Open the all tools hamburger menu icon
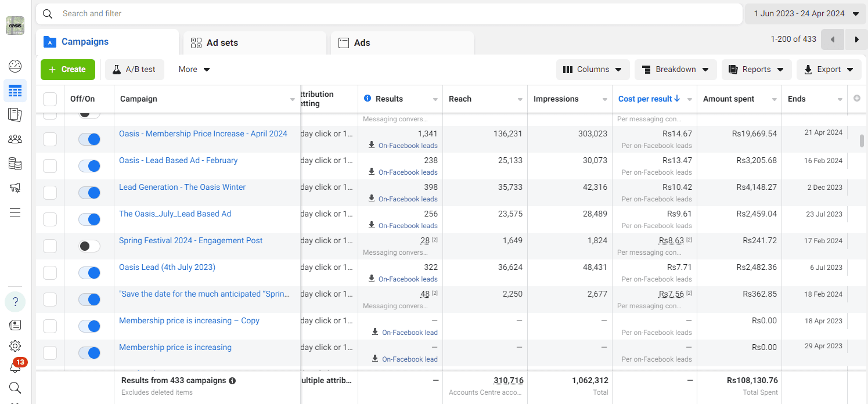Viewport: 868px width, 404px height. pyautogui.click(x=15, y=212)
